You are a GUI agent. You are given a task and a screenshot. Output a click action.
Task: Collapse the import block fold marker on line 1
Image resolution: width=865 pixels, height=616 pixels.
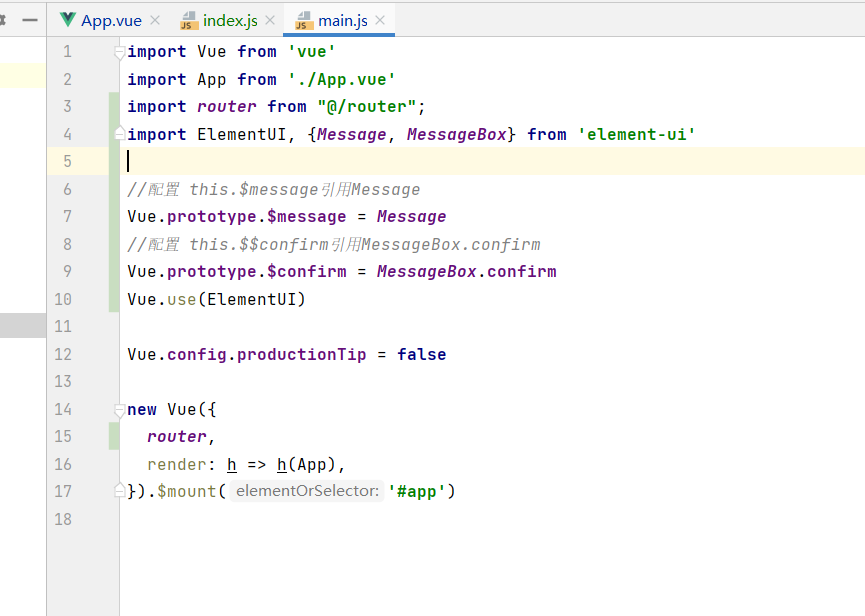tap(119, 52)
